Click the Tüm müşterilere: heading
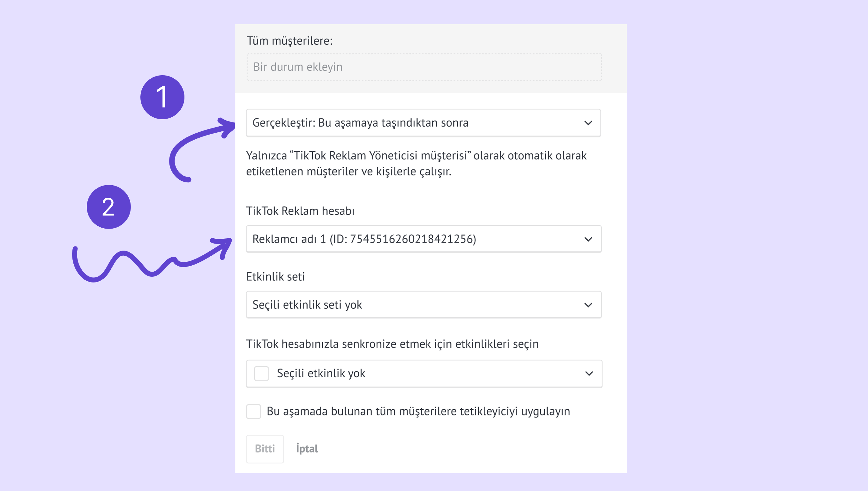Screen dimensions: 868x491 [289, 41]
